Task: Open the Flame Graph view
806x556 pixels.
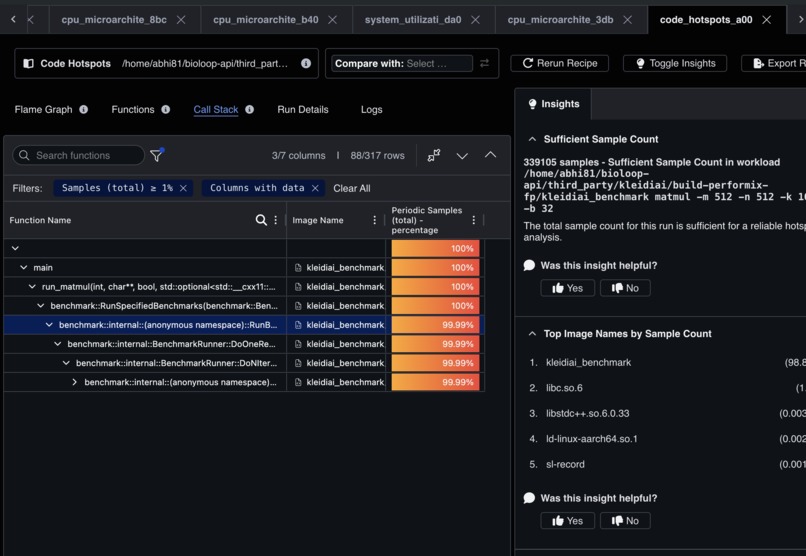Action: [43, 109]
